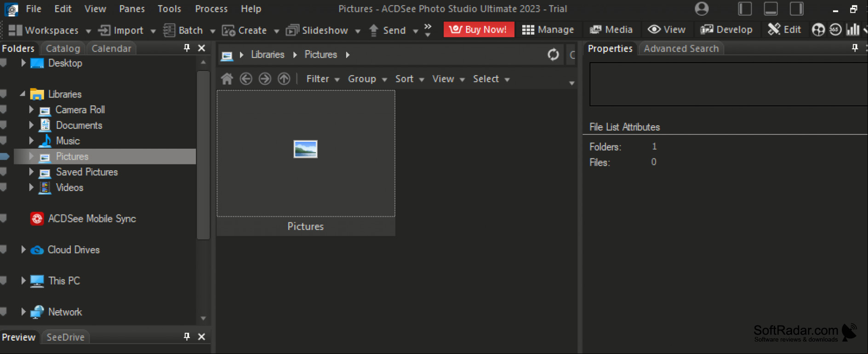Go back using the left arrow icon

[x=246, y=79]
